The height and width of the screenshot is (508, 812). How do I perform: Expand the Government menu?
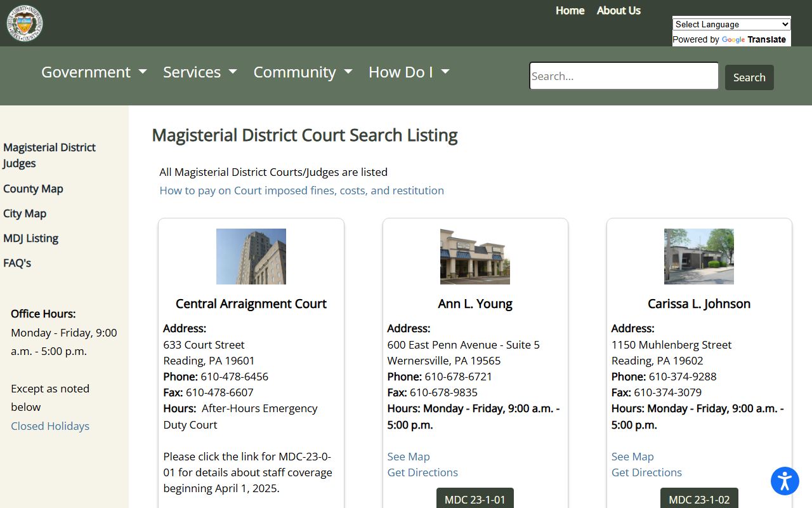click(94, 72)
